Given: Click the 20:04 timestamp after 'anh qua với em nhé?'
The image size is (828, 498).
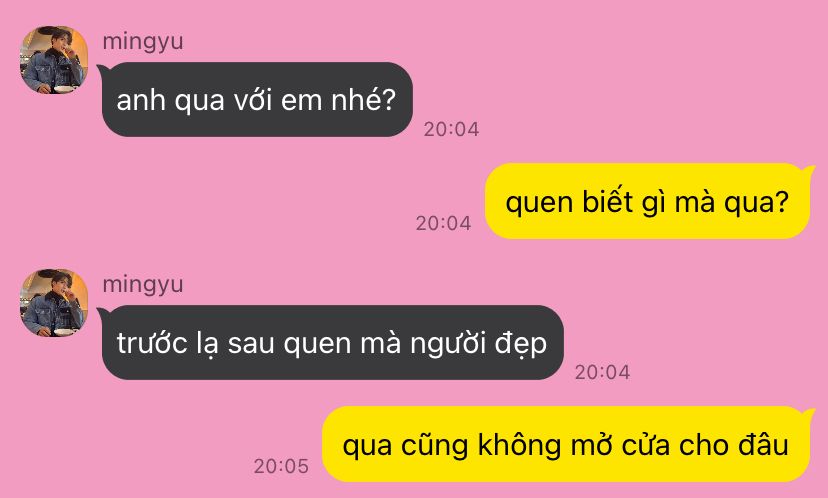Looking at the screenshot, I should point(451,129).
